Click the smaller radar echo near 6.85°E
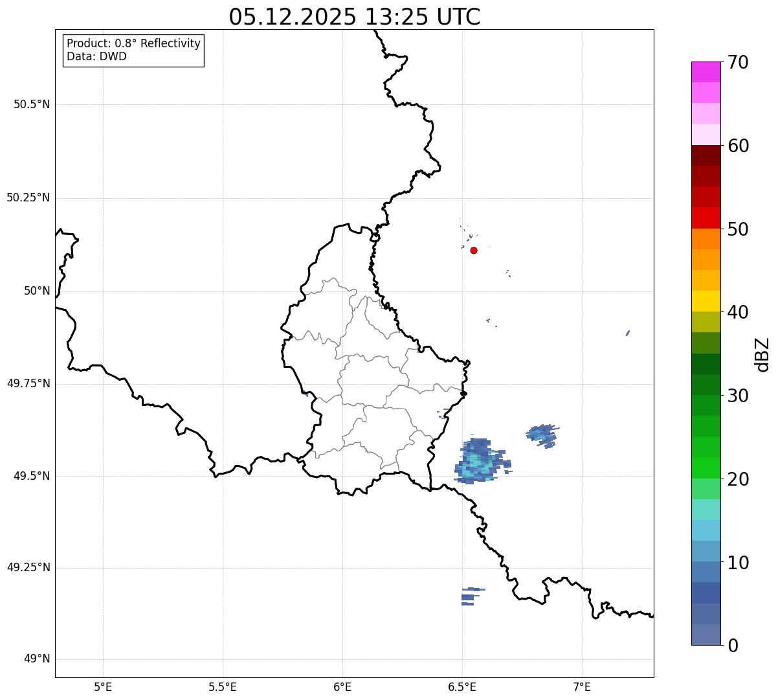Image resolution: width=778 pixels, height=700 pixels. [542, 435]
